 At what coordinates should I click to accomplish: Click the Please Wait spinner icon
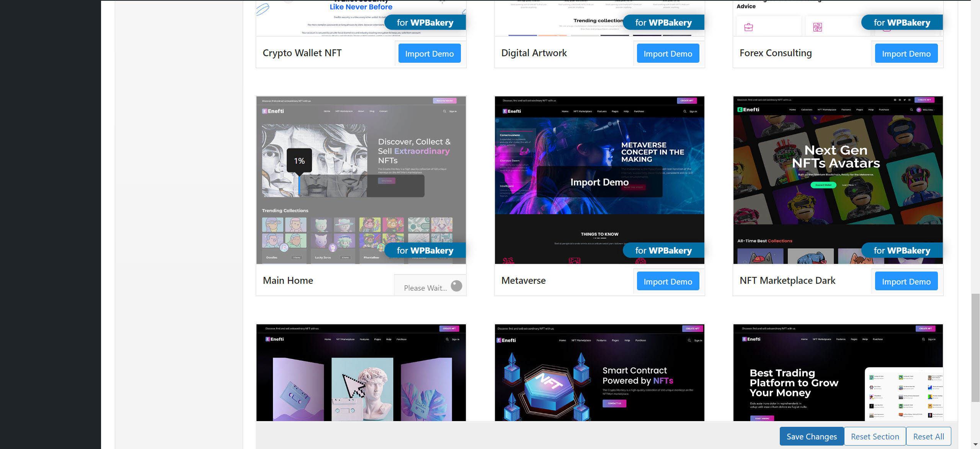pyautogui.click(x=456, y=286)
